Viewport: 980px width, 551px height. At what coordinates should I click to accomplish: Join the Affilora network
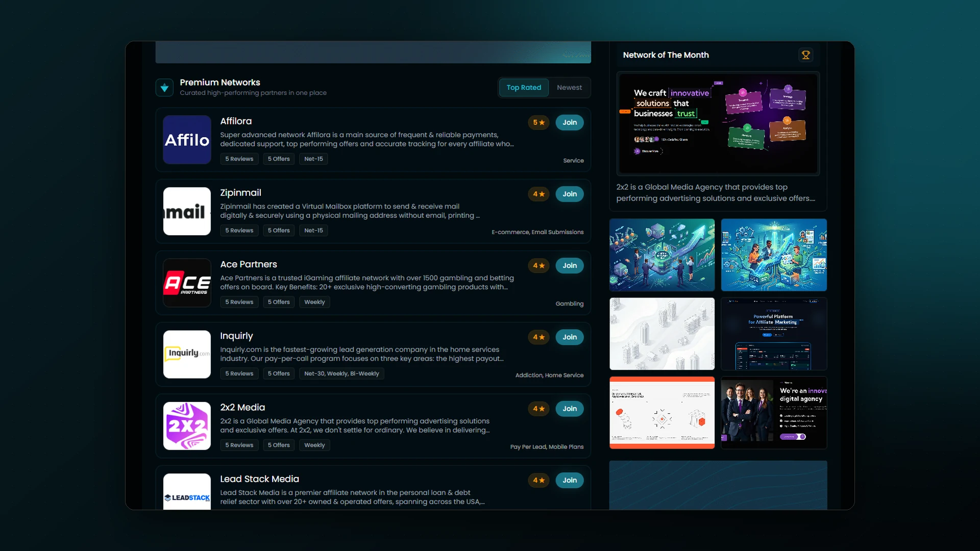[570, 122]
